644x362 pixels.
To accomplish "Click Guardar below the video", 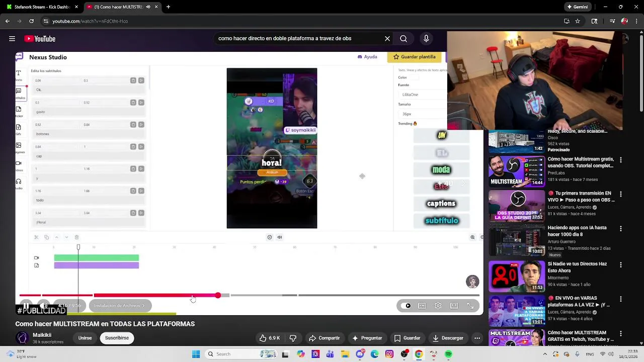I will pyautogui.click(x=407, y=338).
